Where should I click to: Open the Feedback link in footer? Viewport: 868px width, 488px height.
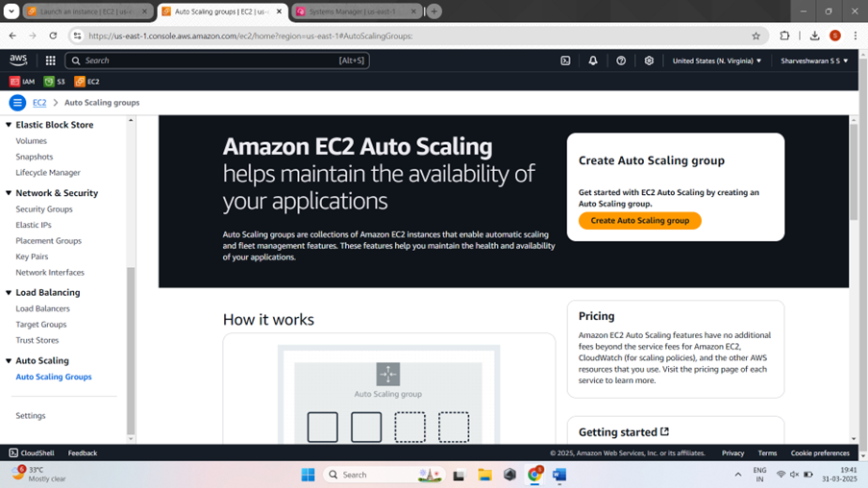point(83,453)
